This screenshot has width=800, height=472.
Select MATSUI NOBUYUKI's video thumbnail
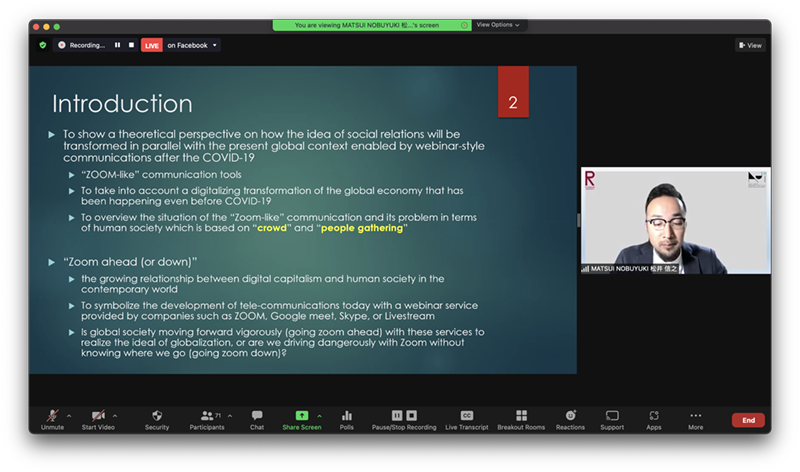[675, 220]
